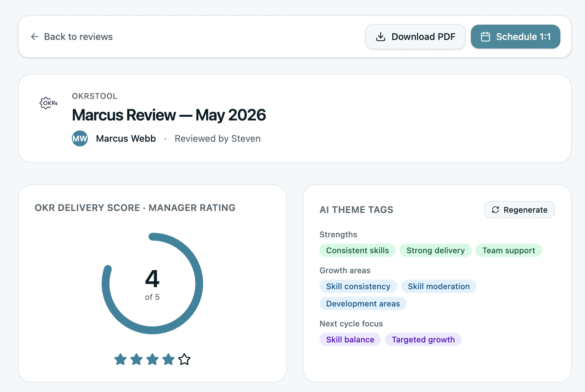585x392 pixels.
Task: Select the Skill balance tag
Action: point(350,339)
